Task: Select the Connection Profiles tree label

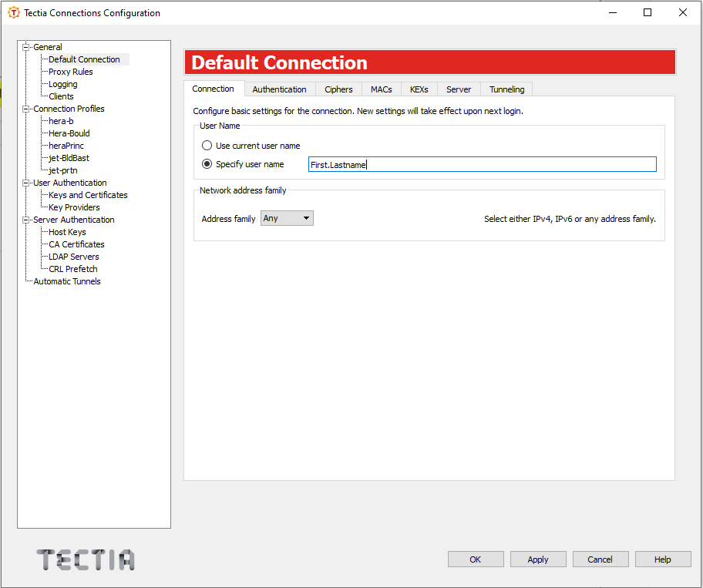Action: click(x=69, y=109)
